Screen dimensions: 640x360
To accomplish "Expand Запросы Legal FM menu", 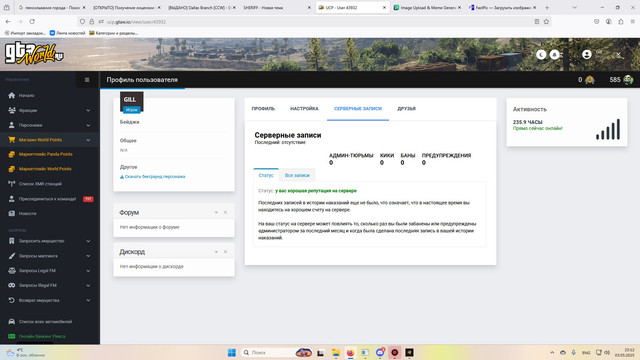I will (x=50, y=271).
